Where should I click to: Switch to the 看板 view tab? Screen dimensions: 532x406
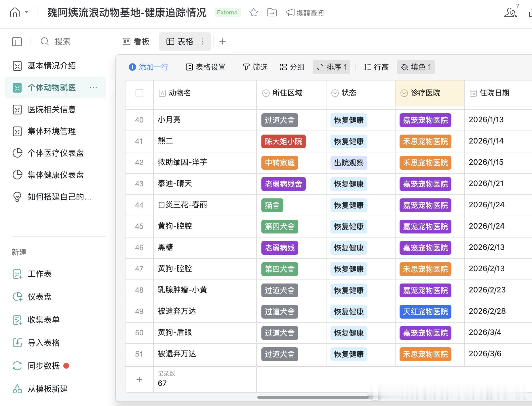coord(136,42)
